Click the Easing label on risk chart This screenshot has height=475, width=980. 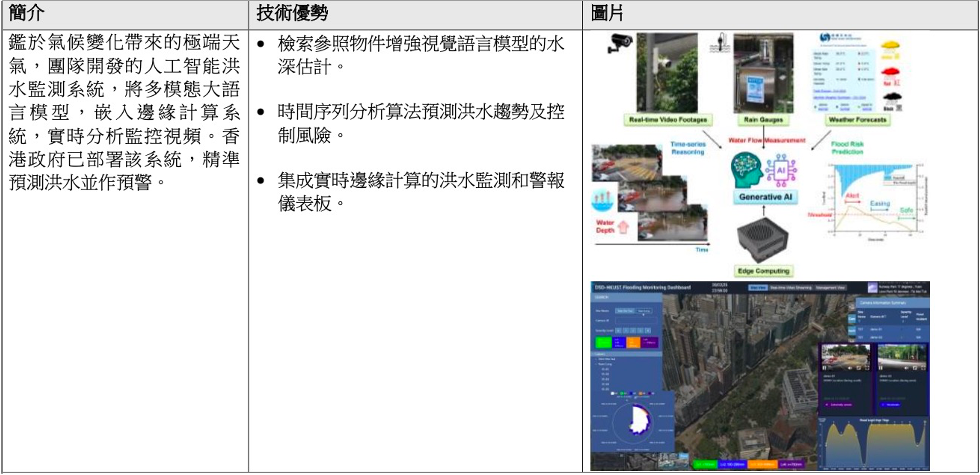click(880, 204)
